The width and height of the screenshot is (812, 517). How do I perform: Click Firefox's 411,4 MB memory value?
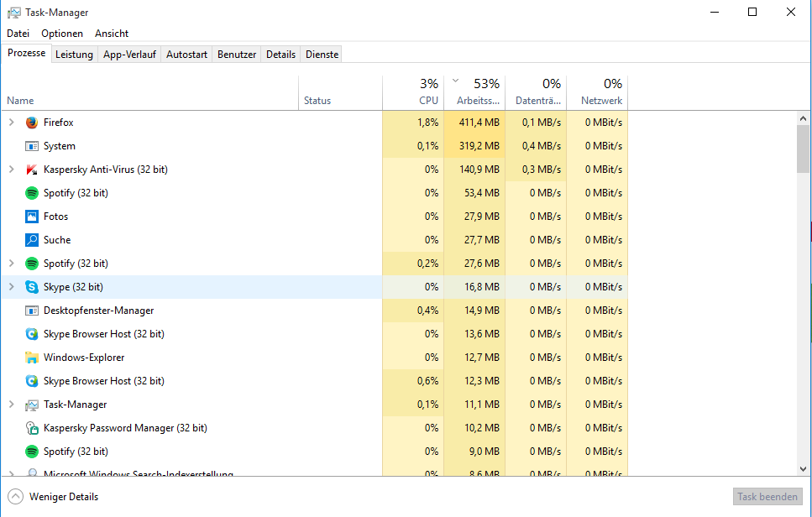tap(479, 123)
